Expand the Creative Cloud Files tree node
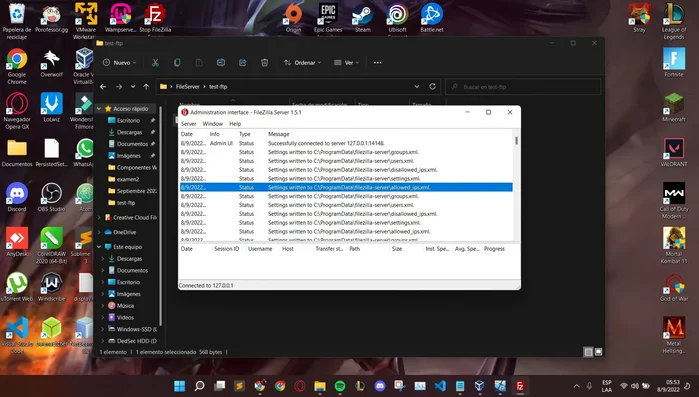 pyautogui.click(x=99, y=217)
